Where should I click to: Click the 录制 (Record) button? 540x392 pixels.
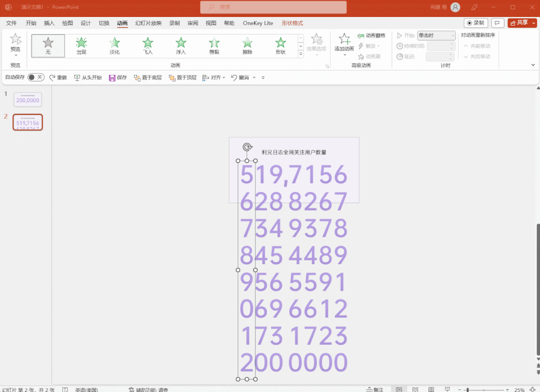point(476,23)
